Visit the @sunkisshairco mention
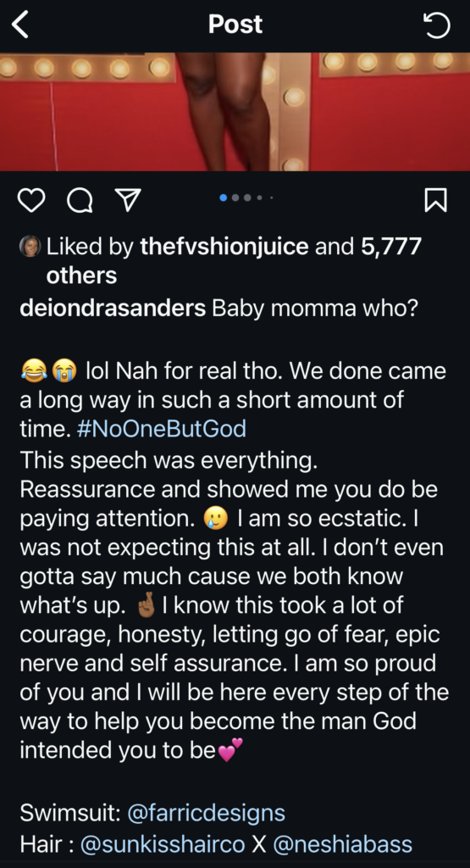 coord(163,844)
